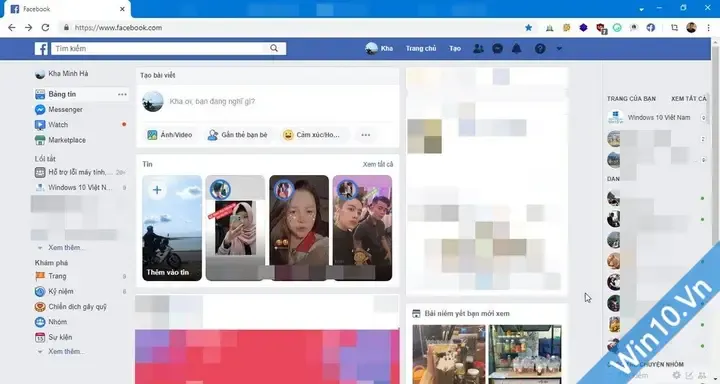Open Messenger icon in top bar

pos(497,48)
